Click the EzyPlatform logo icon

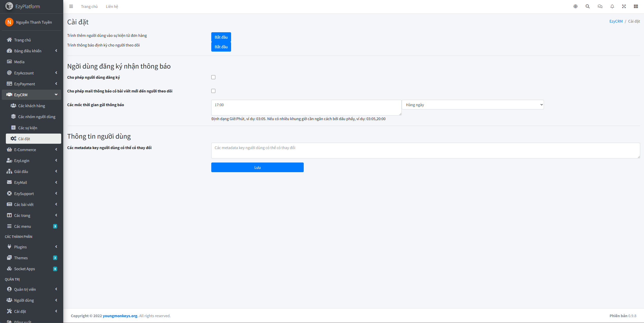click(x=9, y=6)
